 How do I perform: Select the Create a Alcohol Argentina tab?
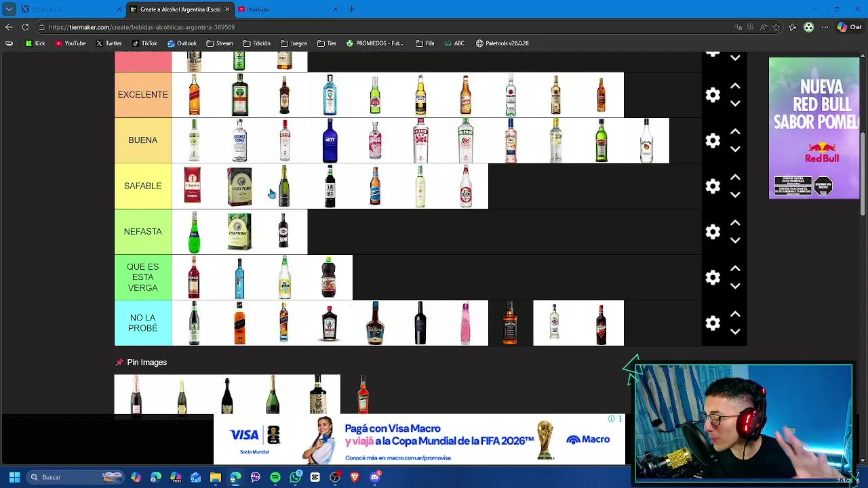click(180, 9)
